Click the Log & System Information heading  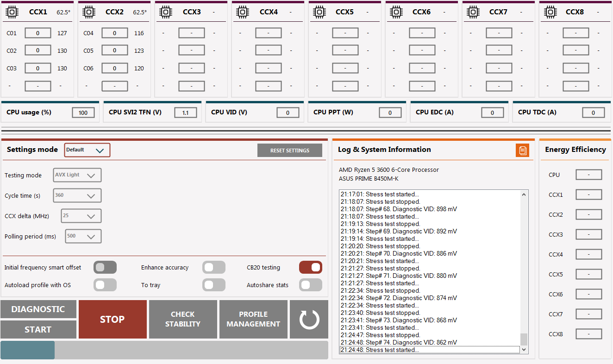pos(384,150)
